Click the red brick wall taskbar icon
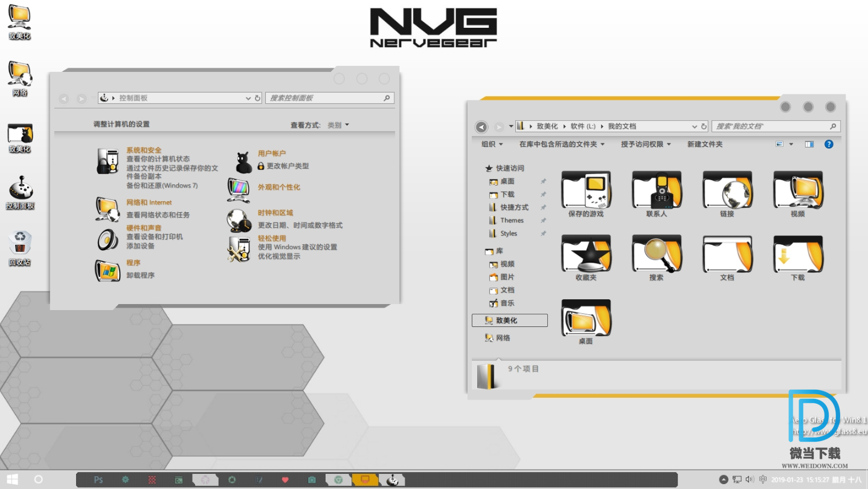Screen dimensions: 868x489 click(152, 480)
